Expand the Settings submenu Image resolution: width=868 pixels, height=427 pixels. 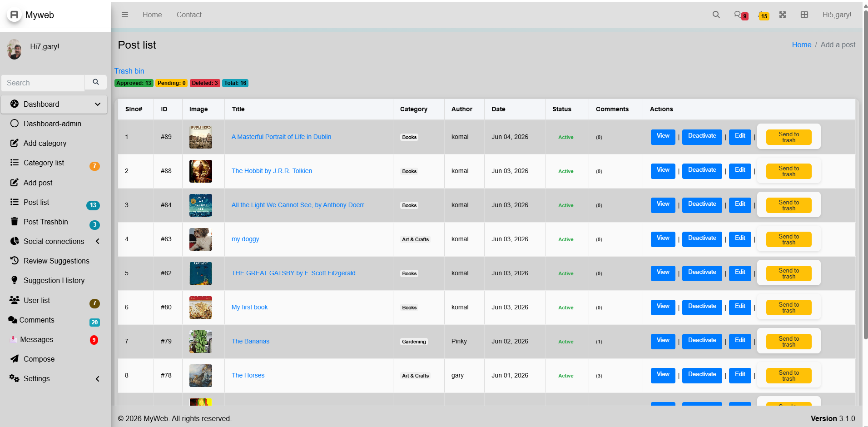pos(98,379)
